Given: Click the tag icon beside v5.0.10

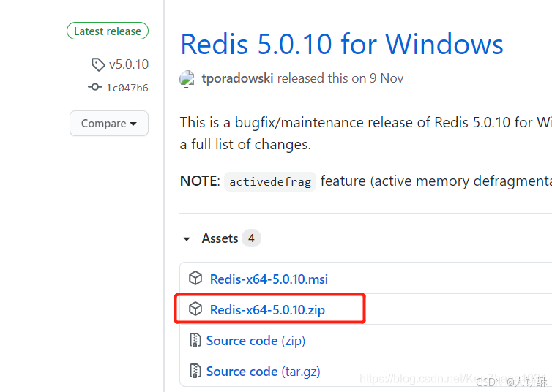Looking at the screenshot, I should (x=98, y=64).
